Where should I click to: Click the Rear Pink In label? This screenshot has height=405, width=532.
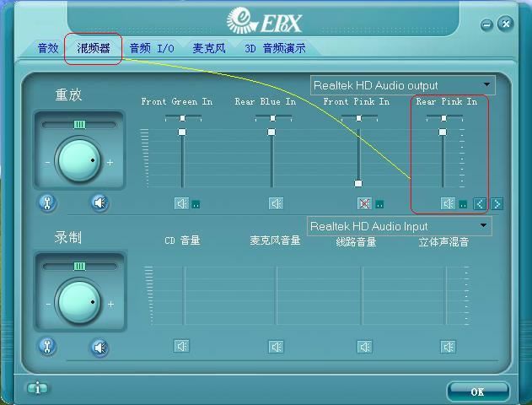point(447,101)
